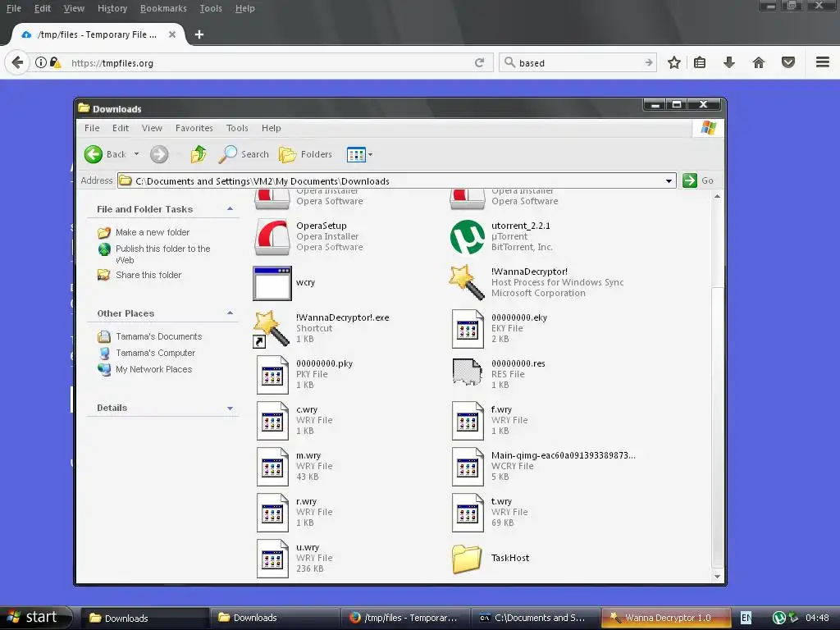Select the u.wry file icon
Screen dimensions: 840x630
coord(272,559)
